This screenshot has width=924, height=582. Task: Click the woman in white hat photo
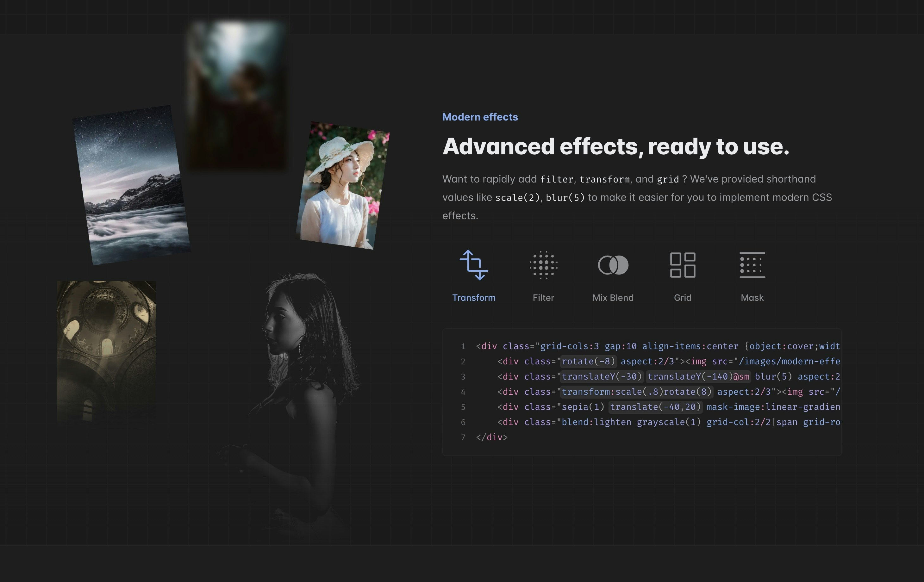343,185
